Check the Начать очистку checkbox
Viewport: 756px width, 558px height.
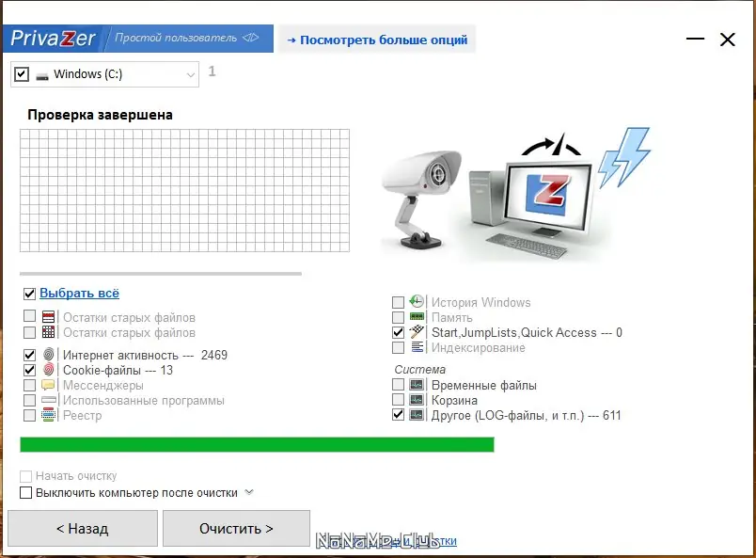[25, 476]
